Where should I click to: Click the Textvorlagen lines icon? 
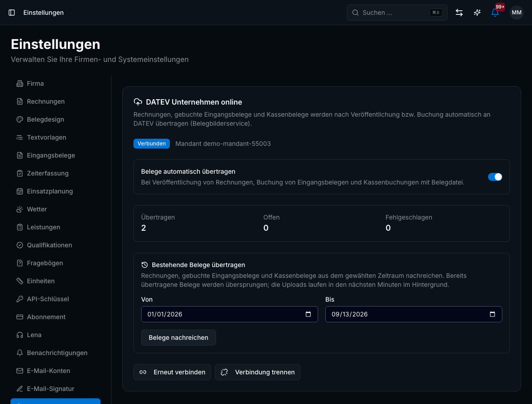tap(20, 137)
